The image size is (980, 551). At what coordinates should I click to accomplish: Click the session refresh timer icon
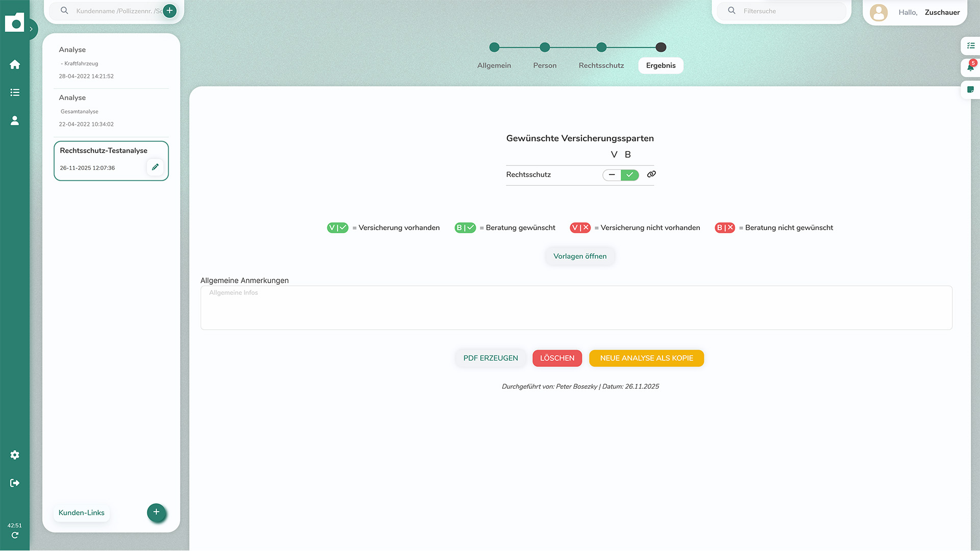(15, 535)
